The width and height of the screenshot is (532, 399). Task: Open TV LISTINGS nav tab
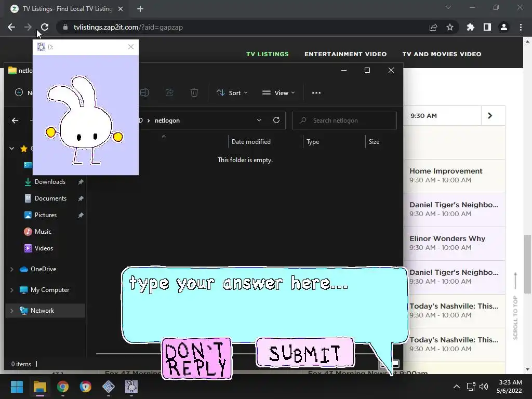pyautogui.click(x=268, y=54)
